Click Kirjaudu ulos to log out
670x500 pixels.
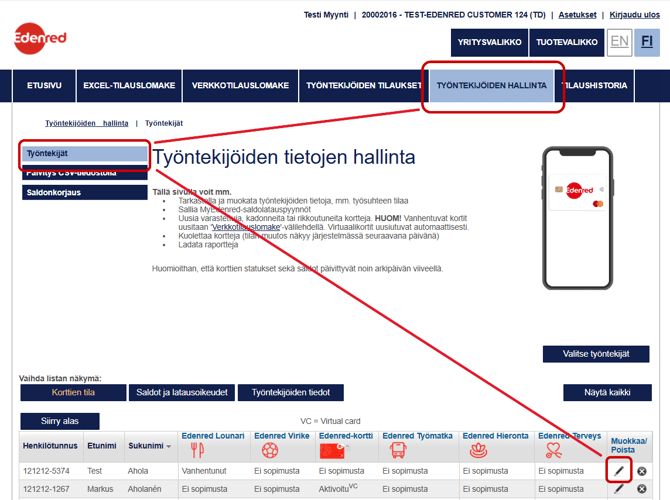(x=635, y=15)
